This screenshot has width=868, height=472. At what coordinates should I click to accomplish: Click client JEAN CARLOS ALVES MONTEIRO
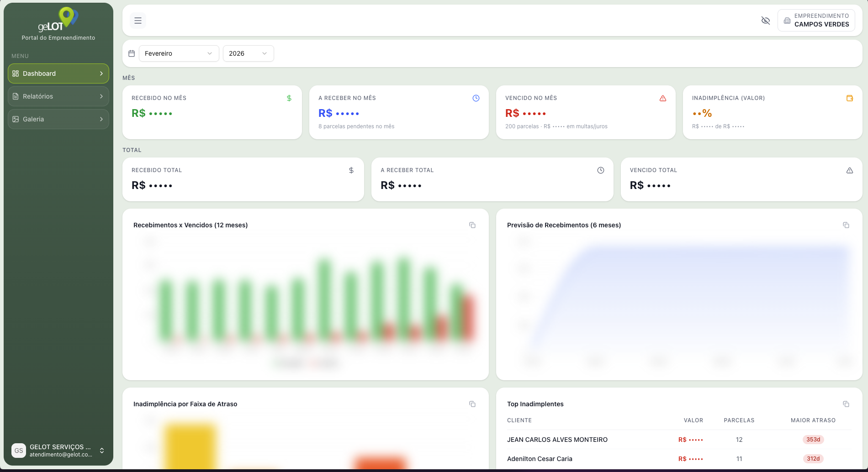coord(557,440)
